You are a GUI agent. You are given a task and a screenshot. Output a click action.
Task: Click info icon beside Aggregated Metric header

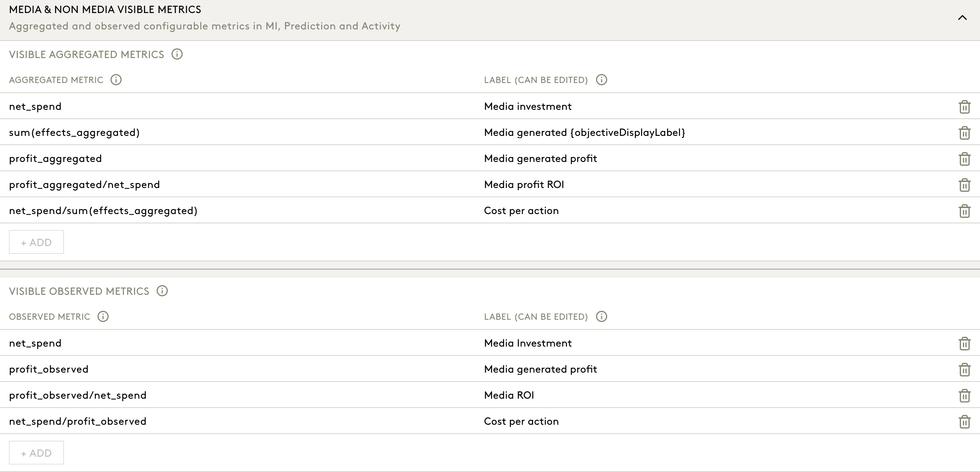click(116, 80)
